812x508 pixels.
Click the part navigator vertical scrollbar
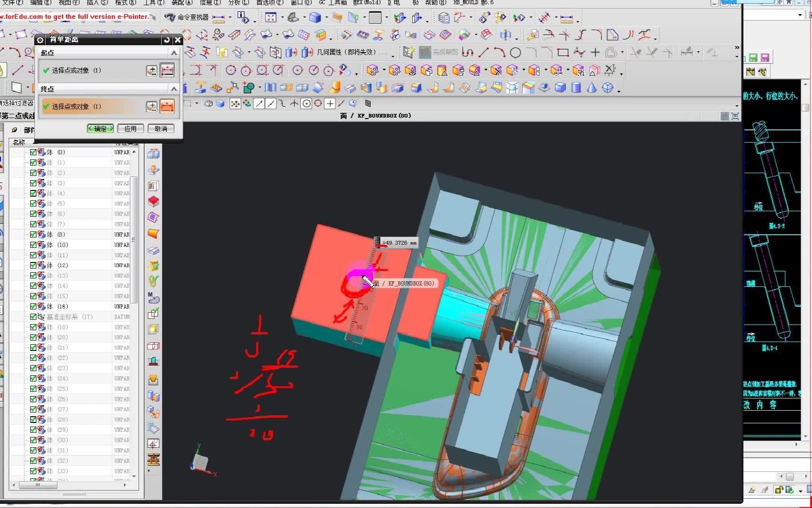coord(134,240)
